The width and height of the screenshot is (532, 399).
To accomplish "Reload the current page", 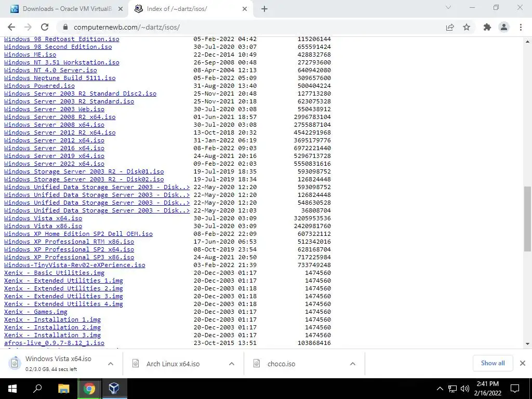I will click(45, 27).
